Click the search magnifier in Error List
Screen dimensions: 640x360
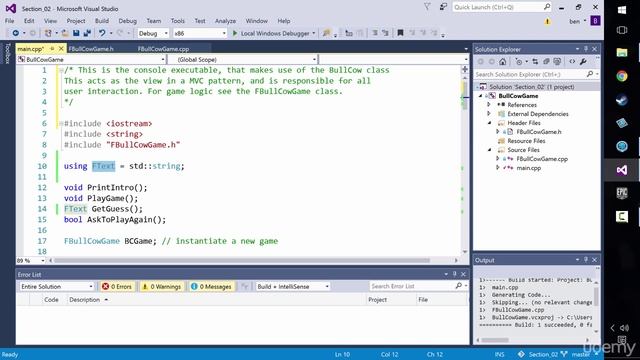(459, 286)
